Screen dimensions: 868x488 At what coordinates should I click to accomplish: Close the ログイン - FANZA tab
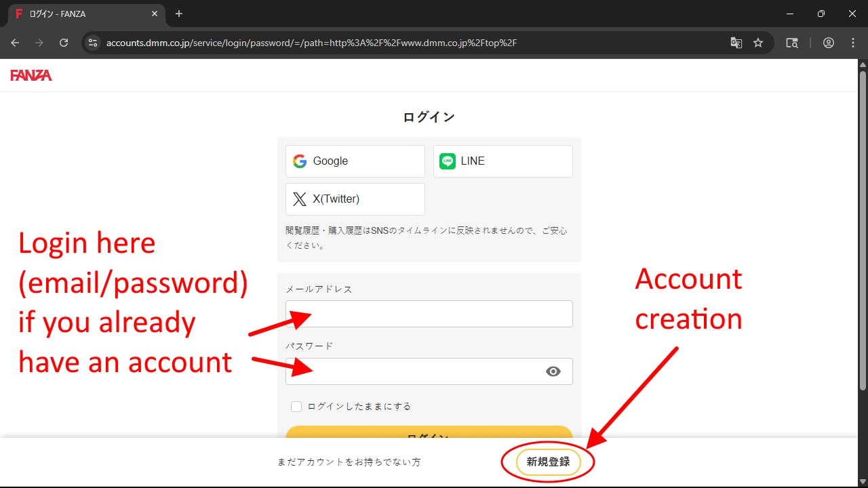[155, 14]
